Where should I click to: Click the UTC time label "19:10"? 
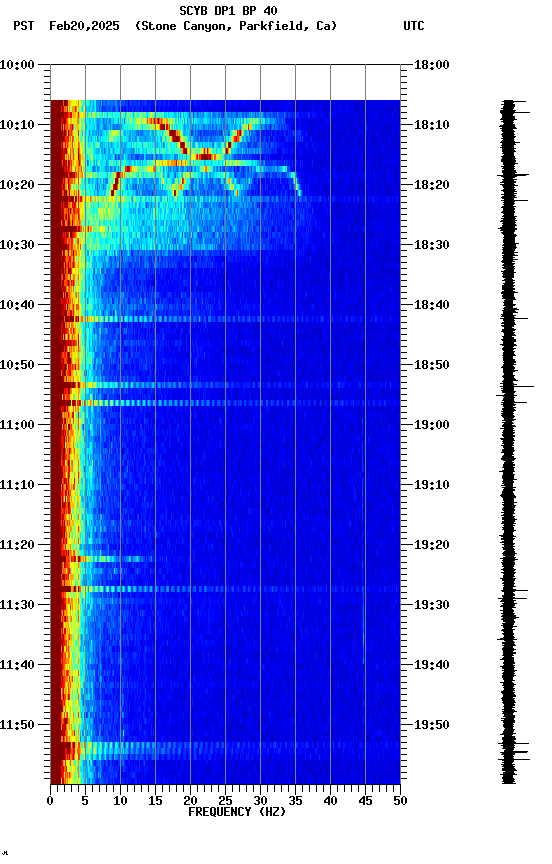point(432,485)
